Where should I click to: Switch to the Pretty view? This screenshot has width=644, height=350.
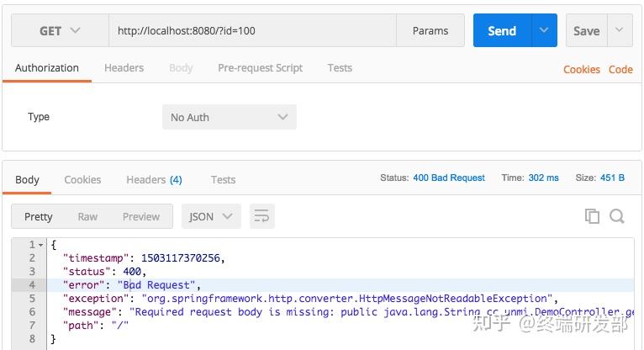click(x=39, y=216)
